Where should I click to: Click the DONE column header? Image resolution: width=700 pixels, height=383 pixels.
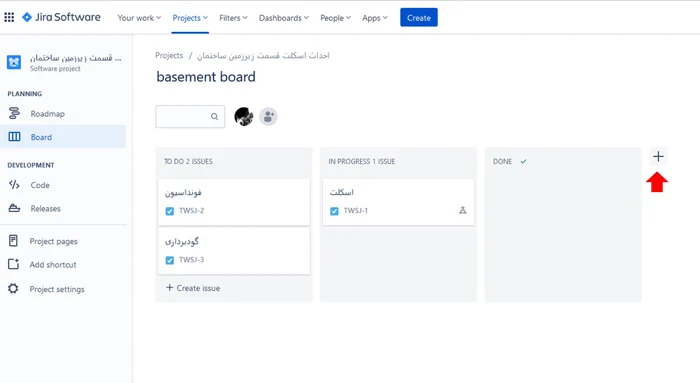(x=502, y=161)
